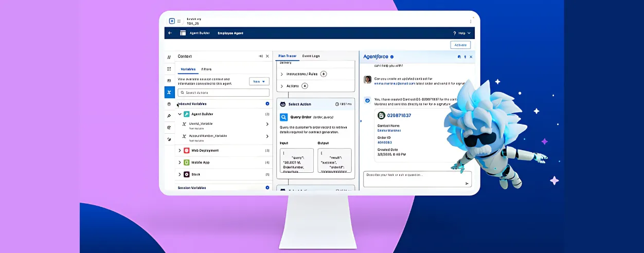Screen dimensions: 644x253
Task: Click the Activate button
Action: (x=460, y=45)
